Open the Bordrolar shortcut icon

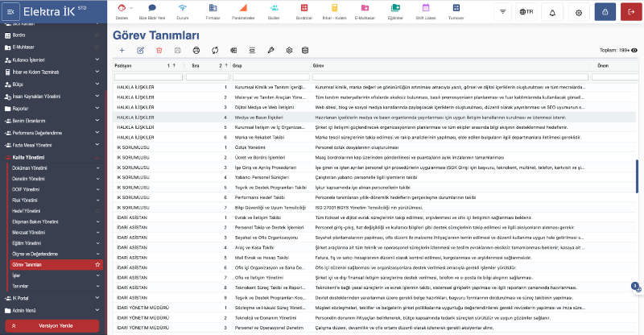click(x=304, y=11)
